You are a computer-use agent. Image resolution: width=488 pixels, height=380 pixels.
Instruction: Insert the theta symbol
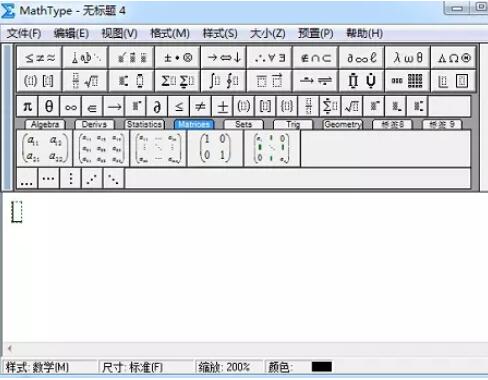(x=49, y=107)
